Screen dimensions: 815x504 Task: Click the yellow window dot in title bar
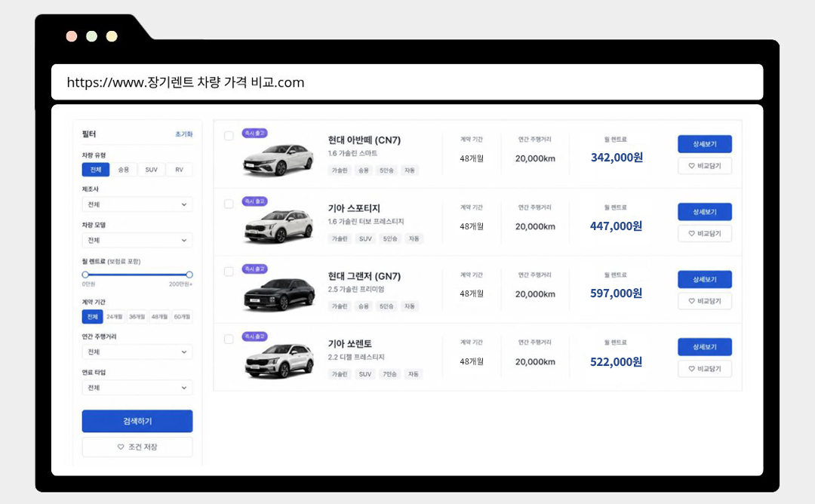coord(112,36)
